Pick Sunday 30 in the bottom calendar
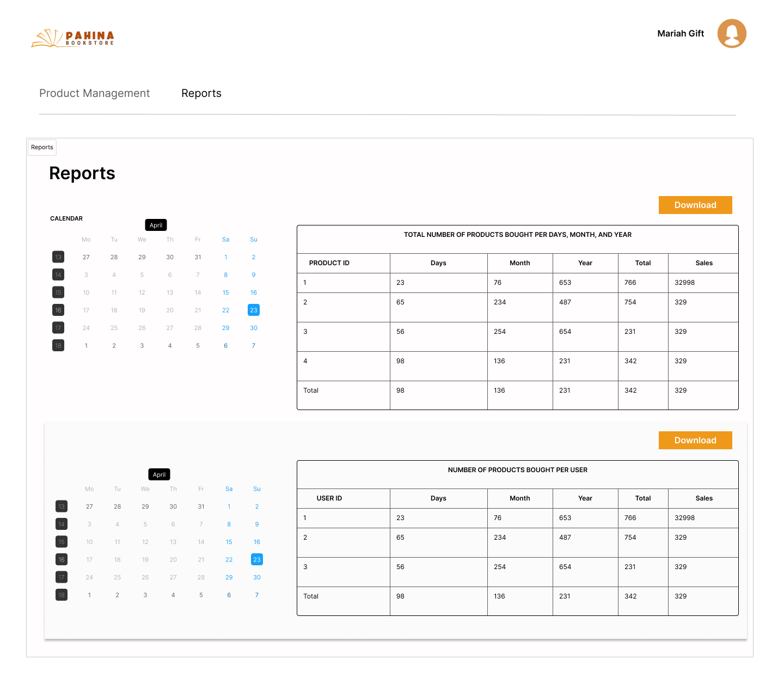This screenshot has width=784, height=690. point(257,577)
